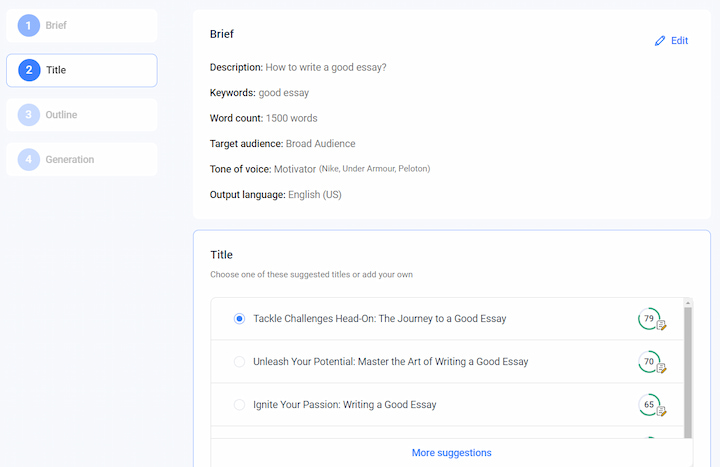
Task: Click the scrollbar up arrow in title list
Action: pyautogui.click(x=687, y=303)
